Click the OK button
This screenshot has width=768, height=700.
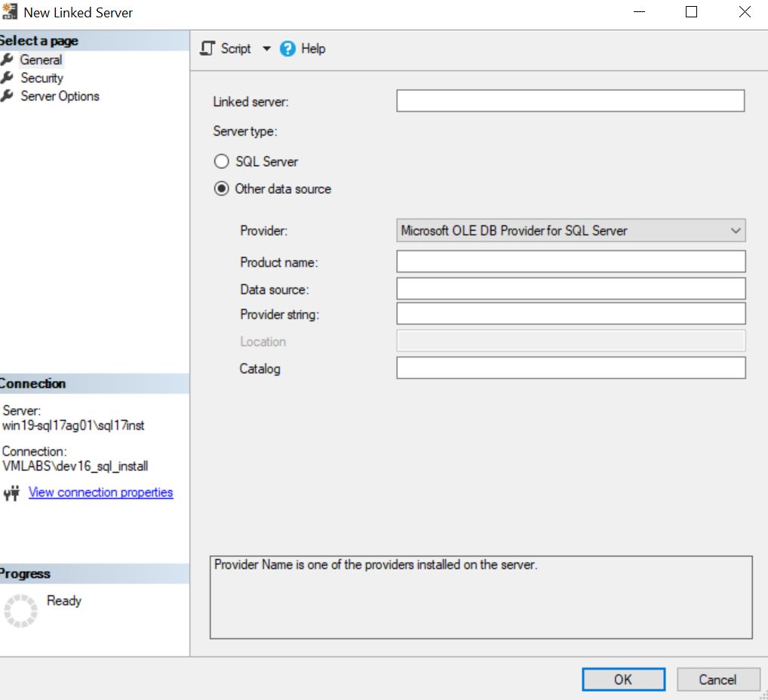[623, 679]
